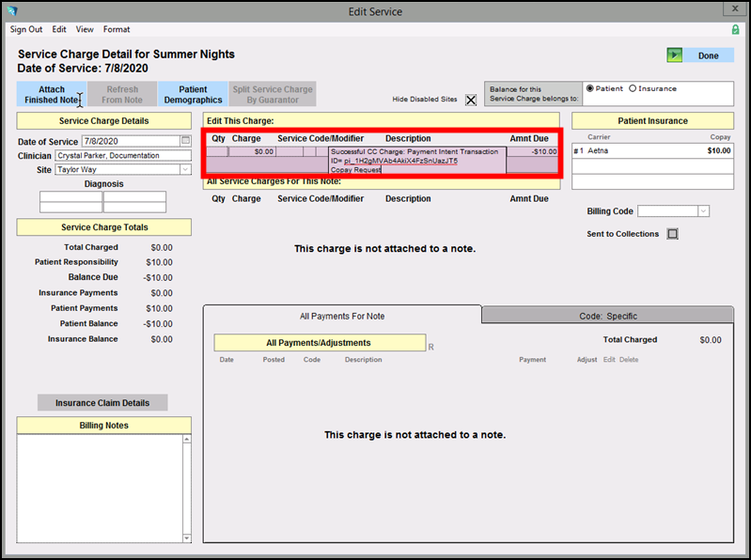This screenshot has height=560, width=751.
Task: Toggle the Hide Disabled Sites checkbox
Action: [471, 101]
